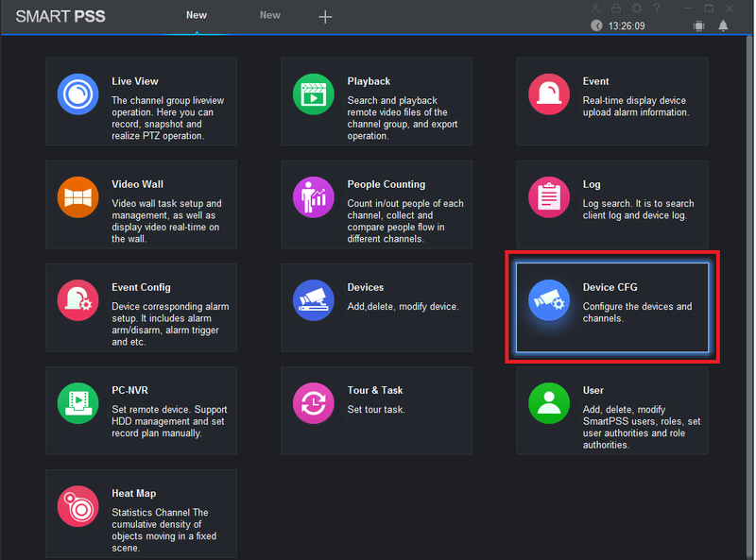
Task: Click the Devices camera icon
Action: coord(314,300)
